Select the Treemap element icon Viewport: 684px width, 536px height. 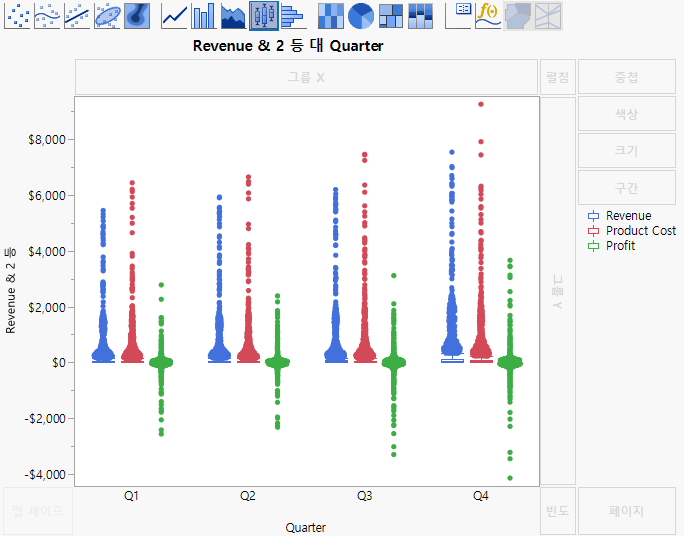pos(390,16)
